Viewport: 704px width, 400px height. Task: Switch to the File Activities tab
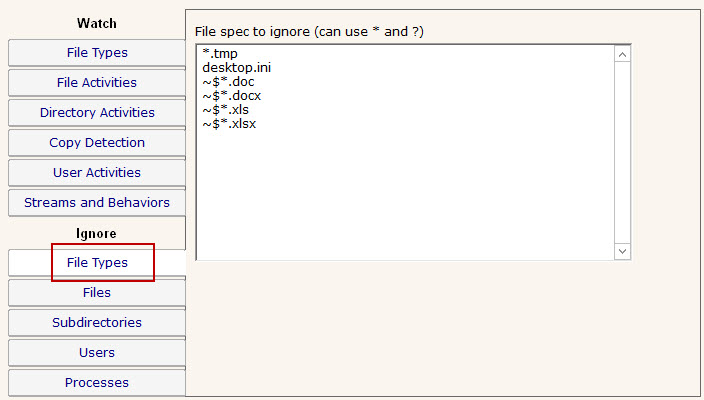point(97,83)
